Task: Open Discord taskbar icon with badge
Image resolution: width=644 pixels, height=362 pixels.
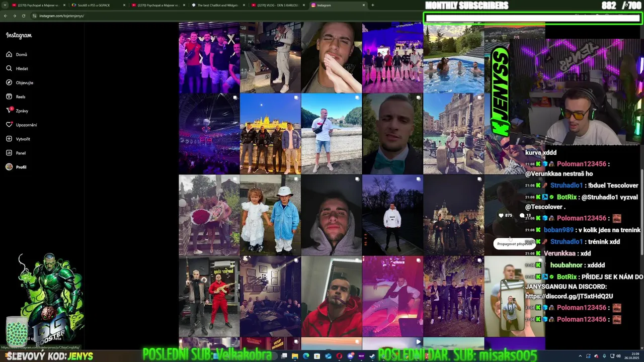Action: (x=350, y=356)
